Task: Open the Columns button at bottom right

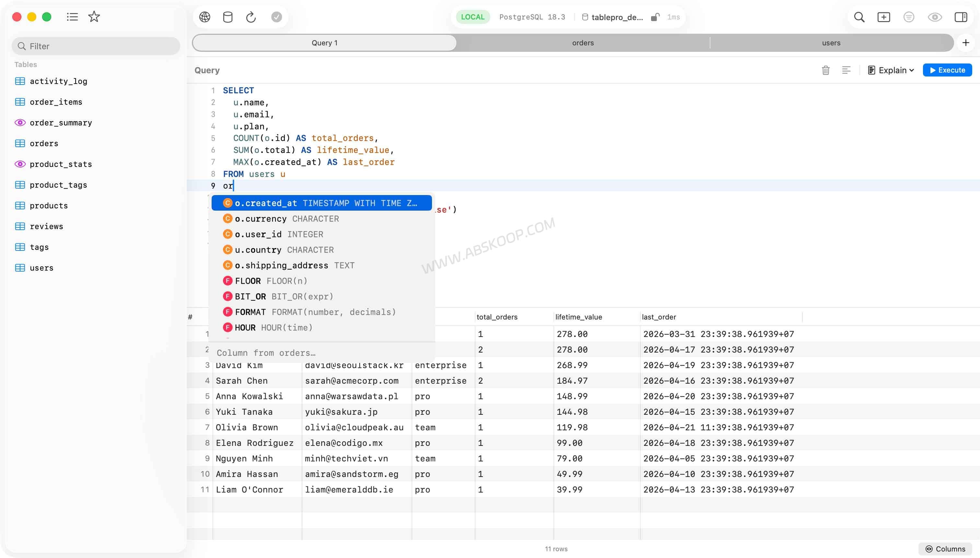Action: click(945, 549)
